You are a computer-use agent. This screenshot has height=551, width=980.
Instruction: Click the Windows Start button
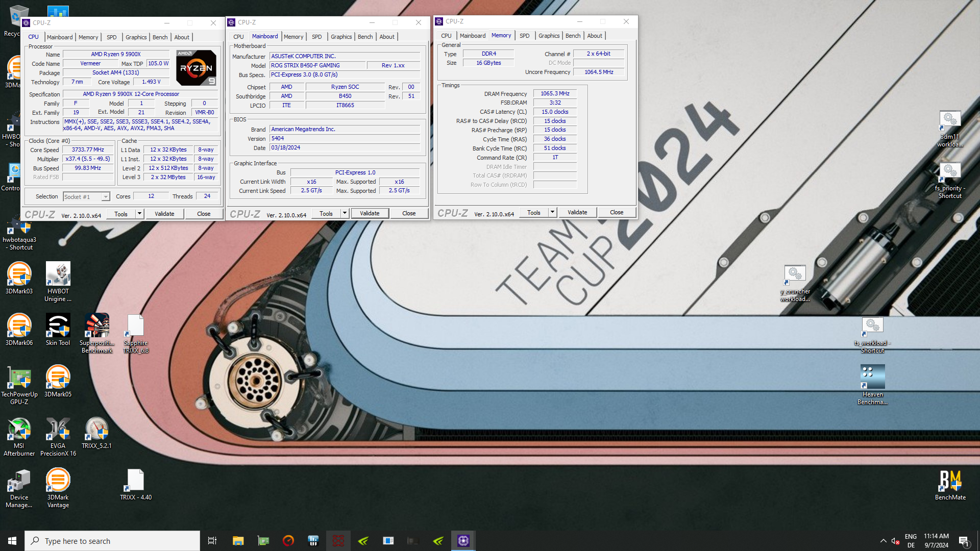click(12, 541)
